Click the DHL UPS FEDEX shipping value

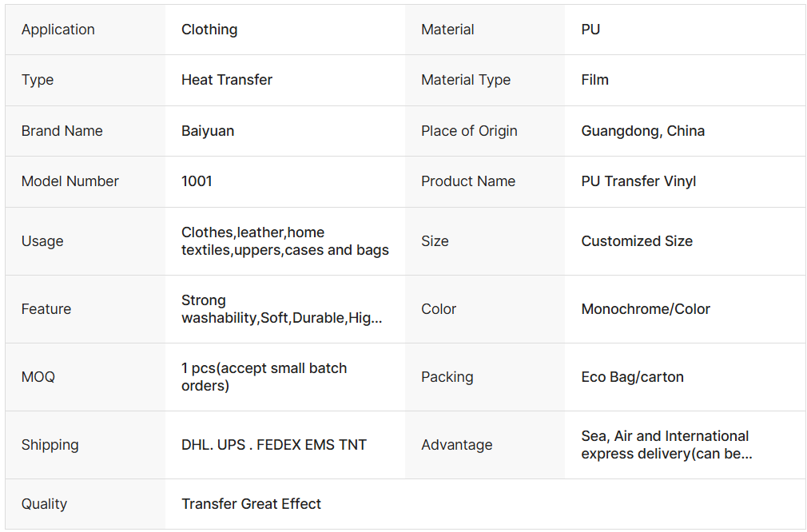click(274, 445)
